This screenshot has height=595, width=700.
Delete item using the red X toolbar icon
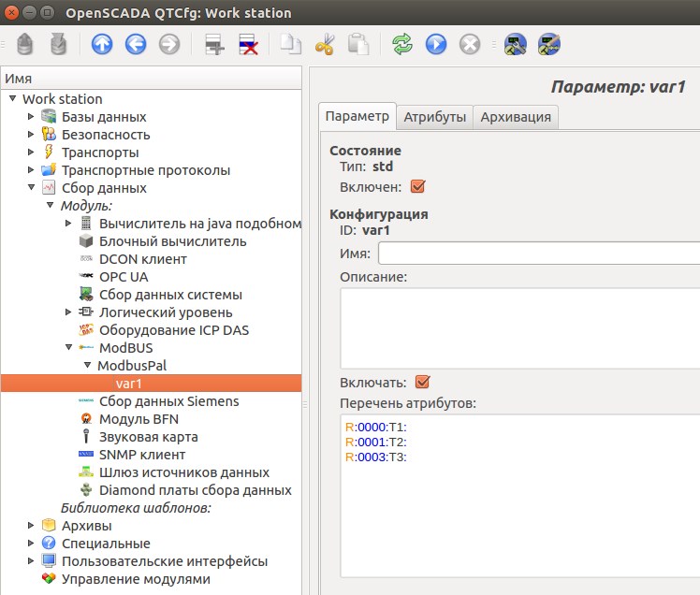(248, 44)
